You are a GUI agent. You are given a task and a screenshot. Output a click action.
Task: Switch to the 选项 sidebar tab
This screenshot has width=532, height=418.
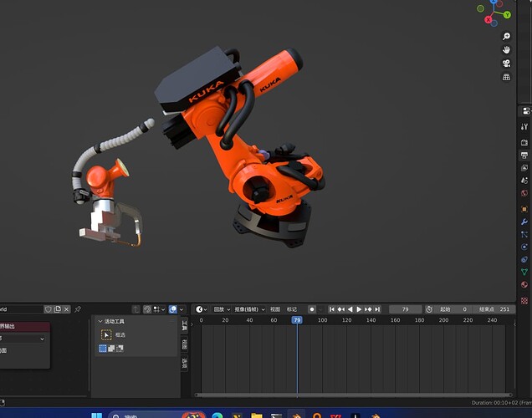[185, 363]
